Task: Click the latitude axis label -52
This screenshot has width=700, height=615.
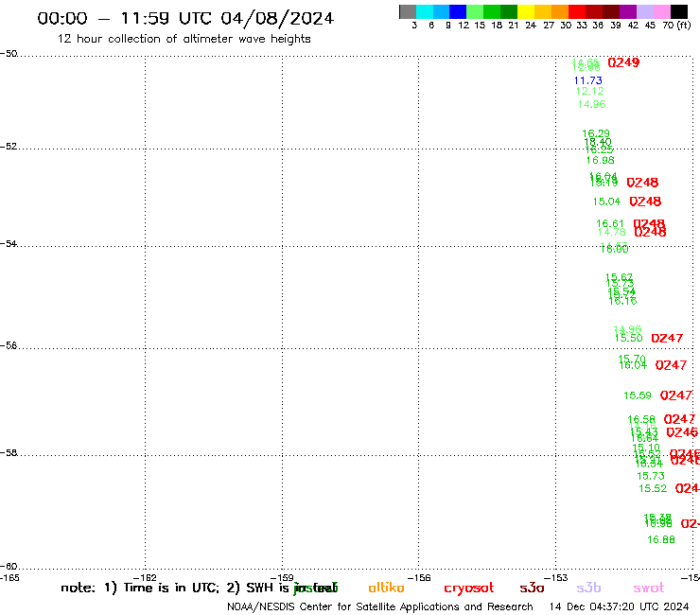Action: coord(9,147)
